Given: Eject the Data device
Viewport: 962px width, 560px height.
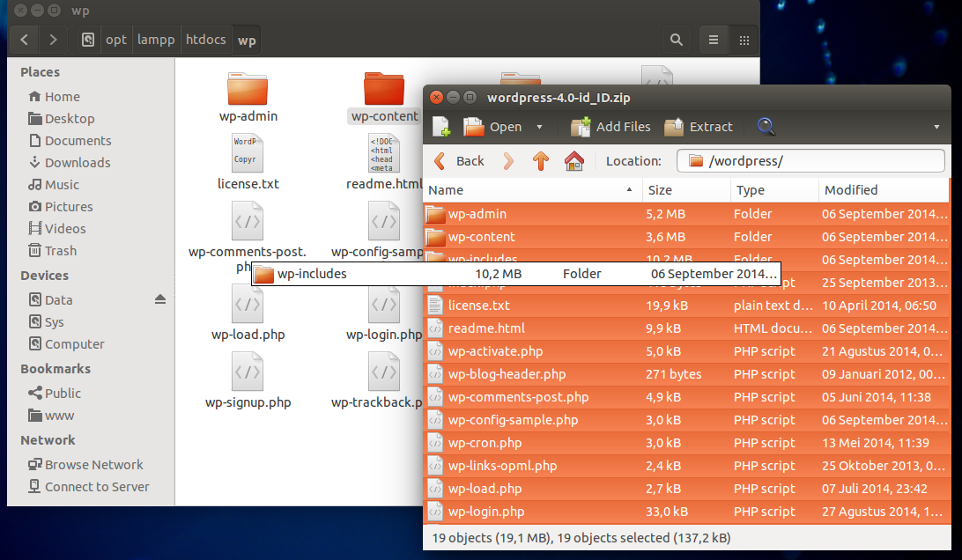Looking at the screenshot, I should (159, 299).
